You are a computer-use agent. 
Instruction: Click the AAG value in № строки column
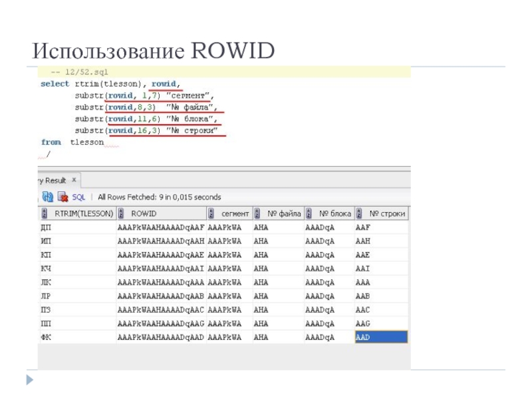(363, 324)
